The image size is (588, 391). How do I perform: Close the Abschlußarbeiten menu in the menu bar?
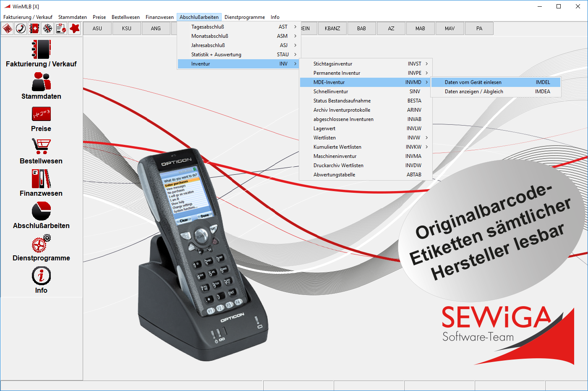click(x=199, y=17)
